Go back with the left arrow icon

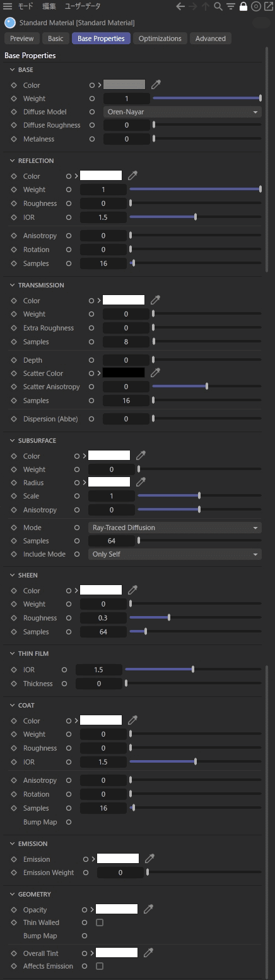(x=181, y=7)
